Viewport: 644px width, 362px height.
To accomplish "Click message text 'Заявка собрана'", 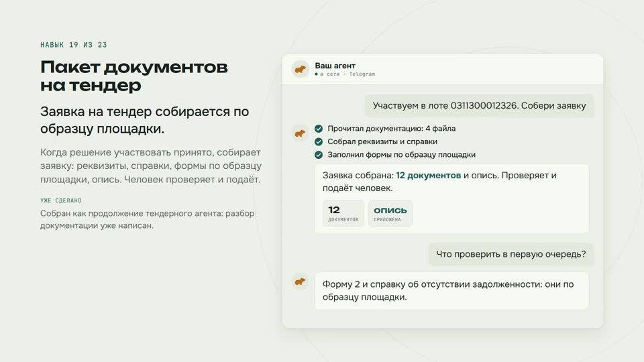I will point(439,182).
